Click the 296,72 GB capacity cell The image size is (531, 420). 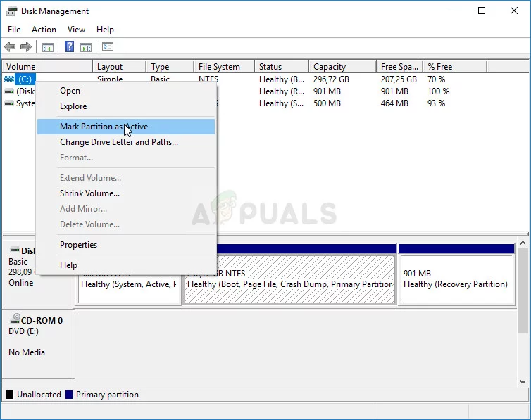pos(331,79)
